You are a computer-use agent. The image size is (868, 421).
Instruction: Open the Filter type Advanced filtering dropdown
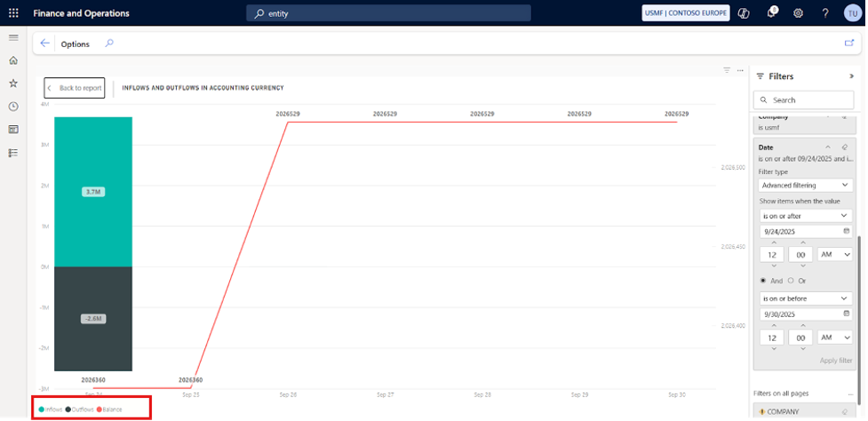[x=806, y=186]
